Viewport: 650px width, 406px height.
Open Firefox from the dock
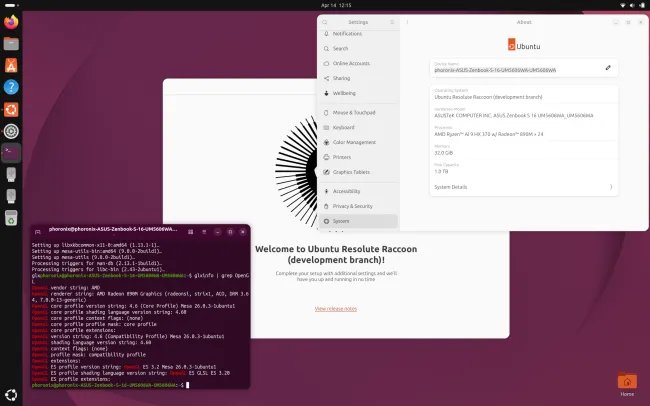[11, 22]
